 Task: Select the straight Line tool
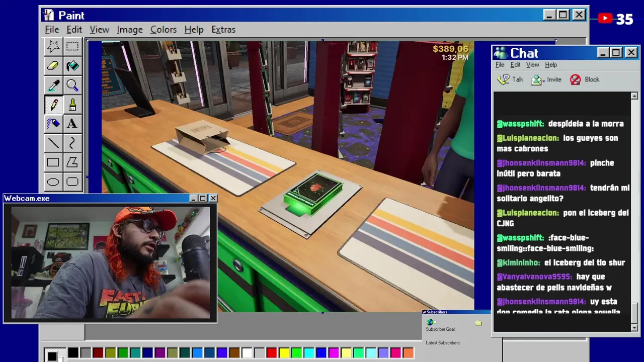coord(53,143)
